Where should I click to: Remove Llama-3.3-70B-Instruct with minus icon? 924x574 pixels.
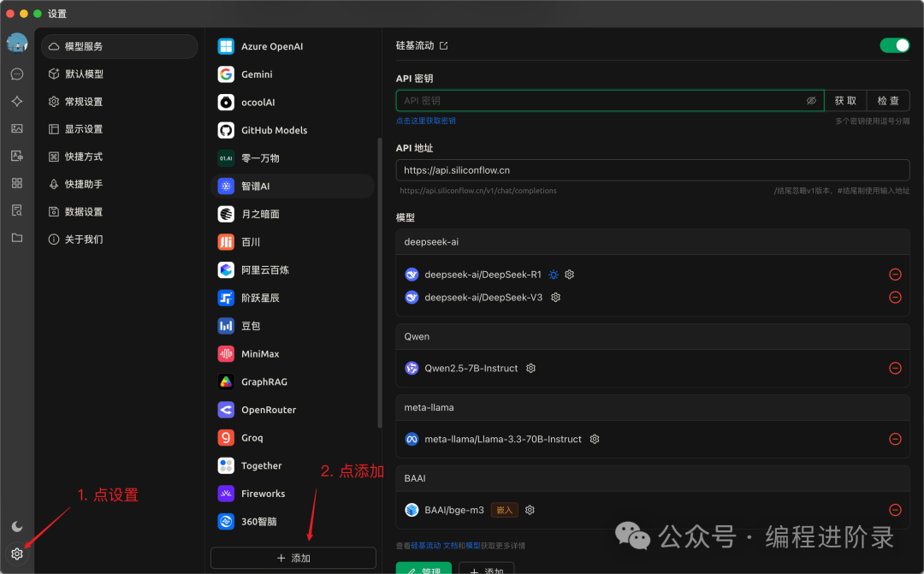[895, 439]
